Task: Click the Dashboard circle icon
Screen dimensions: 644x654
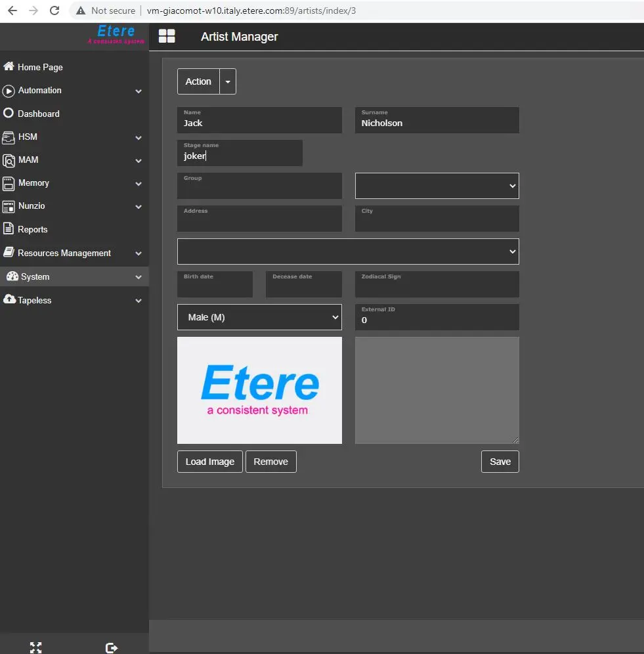Action: 9,114
